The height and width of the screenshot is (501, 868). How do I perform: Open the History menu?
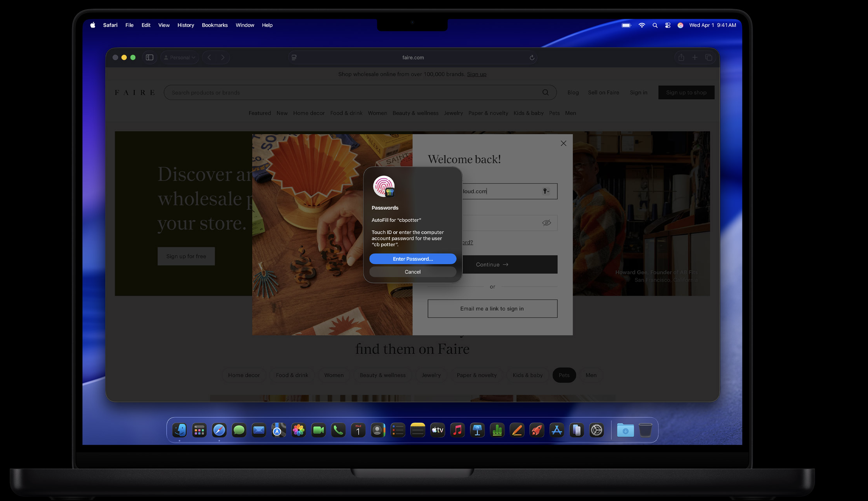click(186, 25)
